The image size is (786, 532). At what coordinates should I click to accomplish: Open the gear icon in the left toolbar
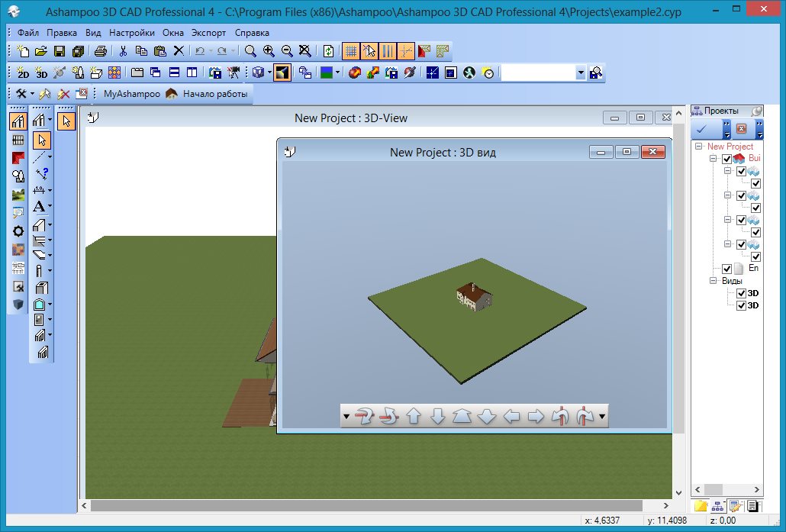[x=18, y=231]
